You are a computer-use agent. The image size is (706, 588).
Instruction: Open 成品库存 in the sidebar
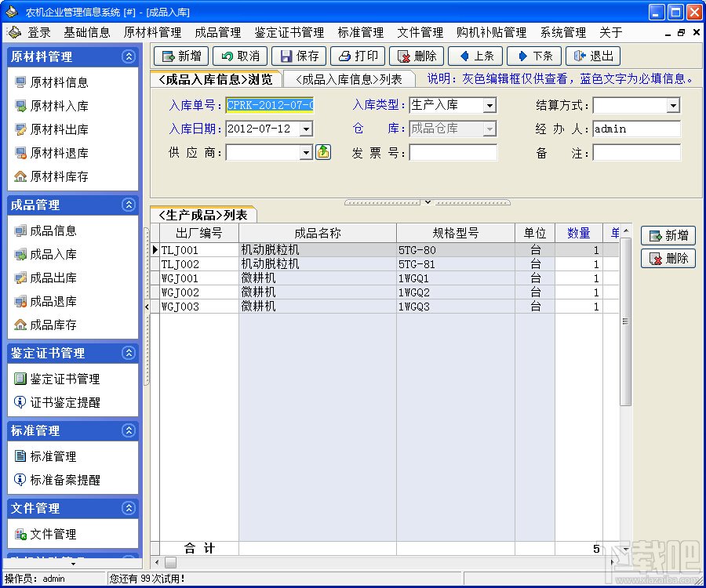(45, 325)
